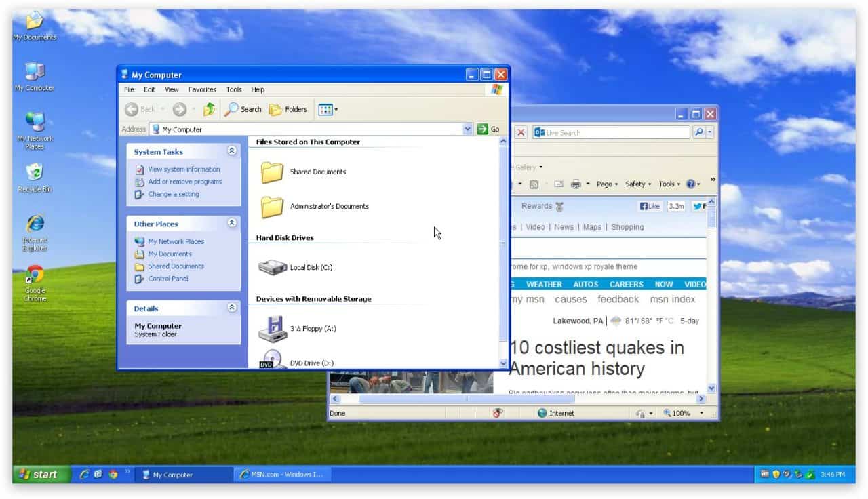The image size is (868, 499).
Task: Open Search in My Computer toolbar
Action: tap(243, 109)
